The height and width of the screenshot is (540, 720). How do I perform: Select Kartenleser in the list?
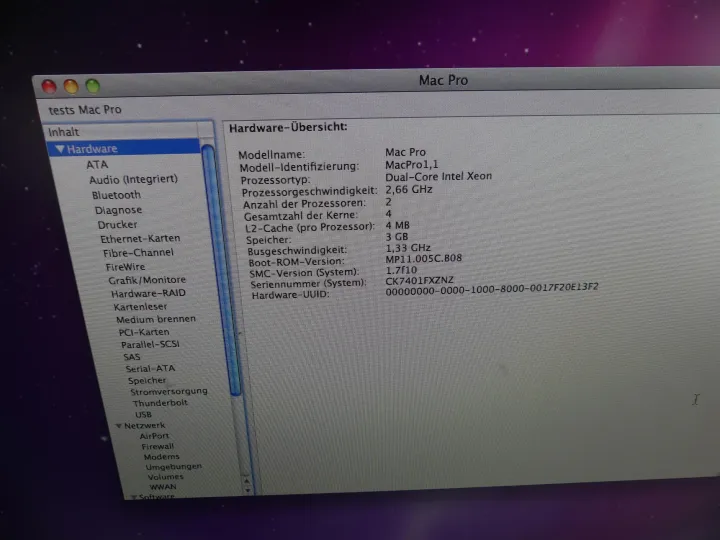click(140, 307)
